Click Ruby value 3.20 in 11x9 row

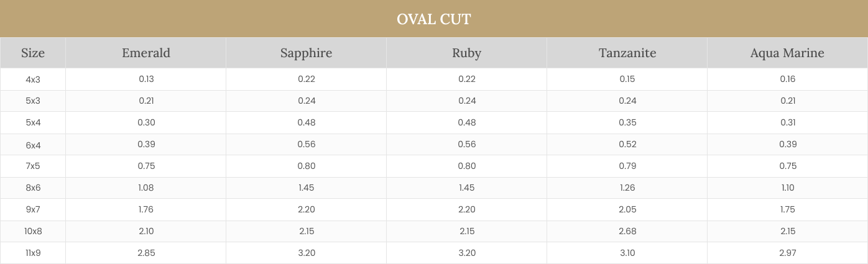pos(466,253)
